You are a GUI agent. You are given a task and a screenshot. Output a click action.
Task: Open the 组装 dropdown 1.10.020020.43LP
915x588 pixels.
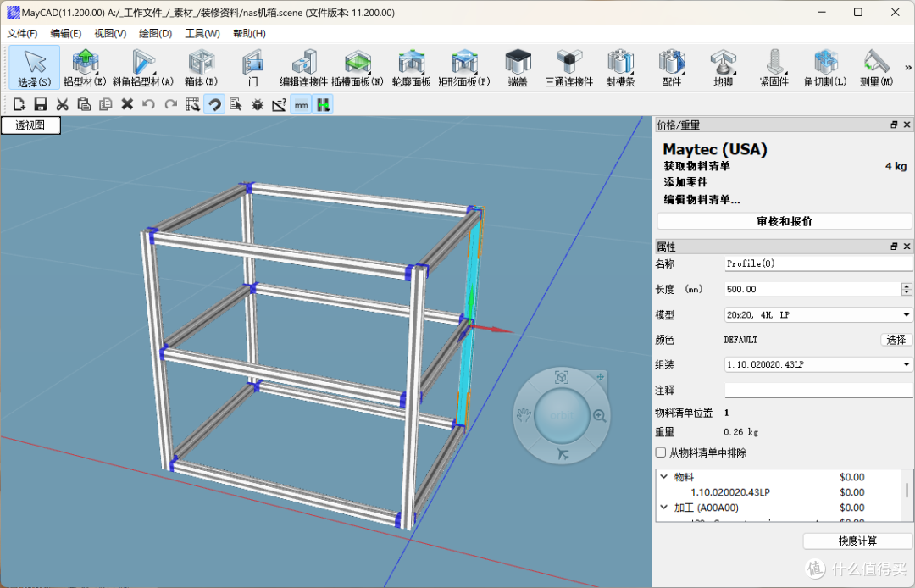click(x=818, y=364)
